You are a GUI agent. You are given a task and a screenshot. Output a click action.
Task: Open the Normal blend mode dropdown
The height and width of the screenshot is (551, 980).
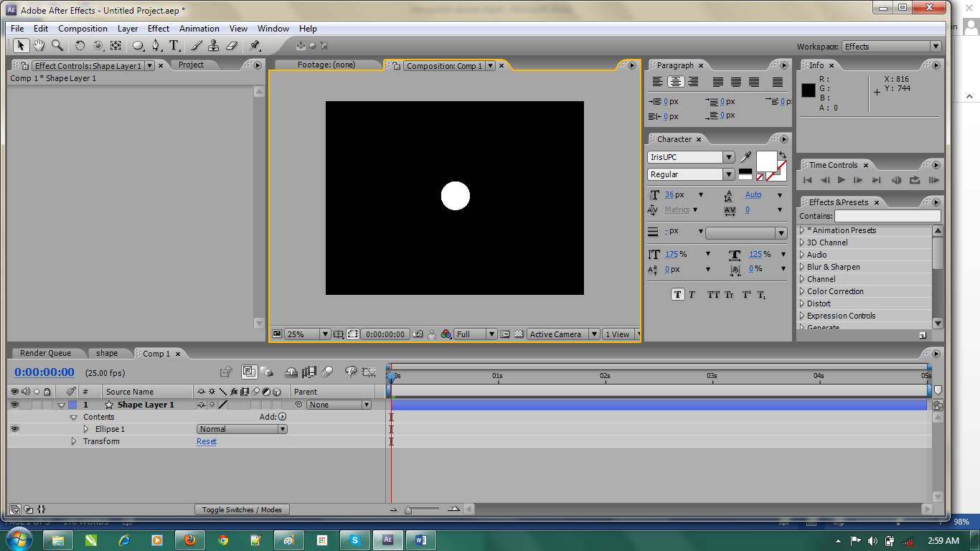[x=241, y=429]
